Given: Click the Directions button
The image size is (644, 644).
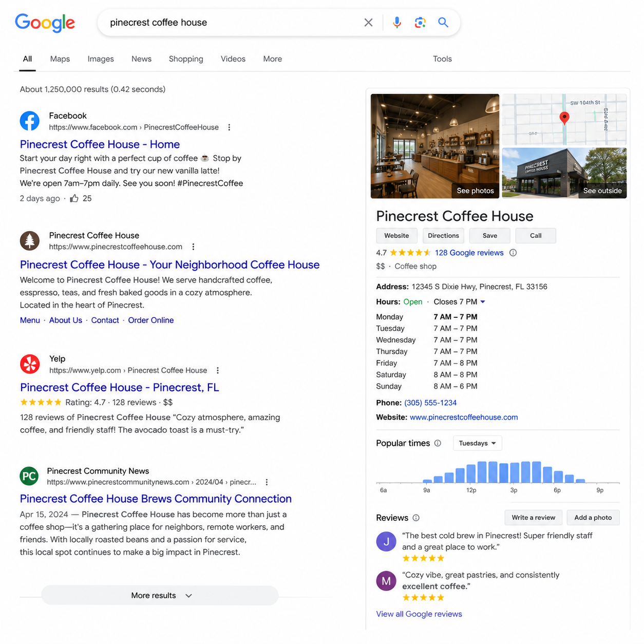Looking at the screenshot, I should (x=443, y=236).
